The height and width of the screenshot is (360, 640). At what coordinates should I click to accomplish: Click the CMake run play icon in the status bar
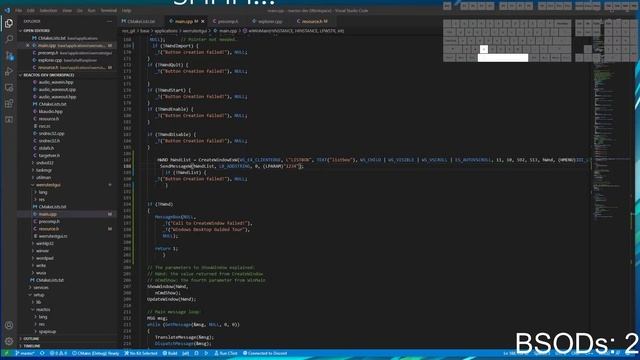(206, 353)
